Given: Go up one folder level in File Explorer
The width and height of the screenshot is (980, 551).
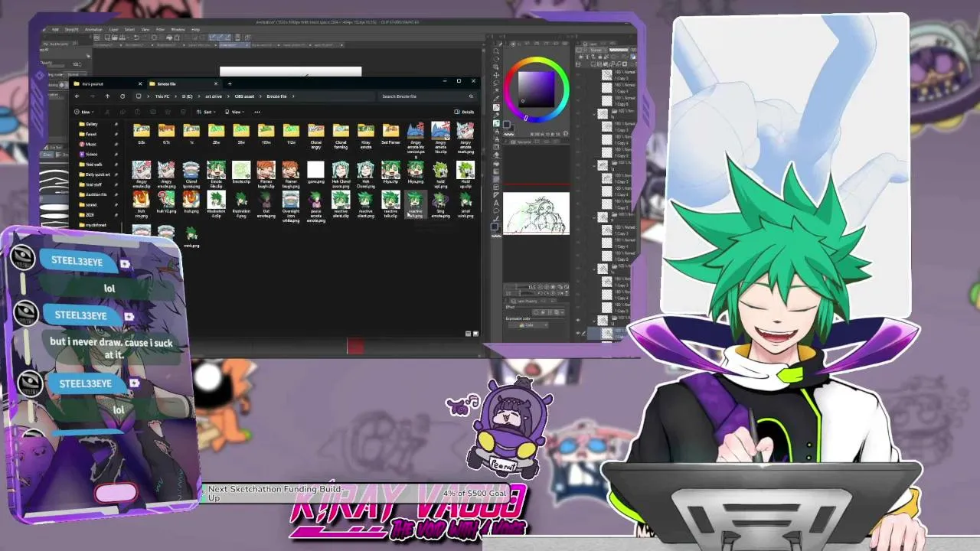Looking at the screenshot, I should tap(107, 96).
